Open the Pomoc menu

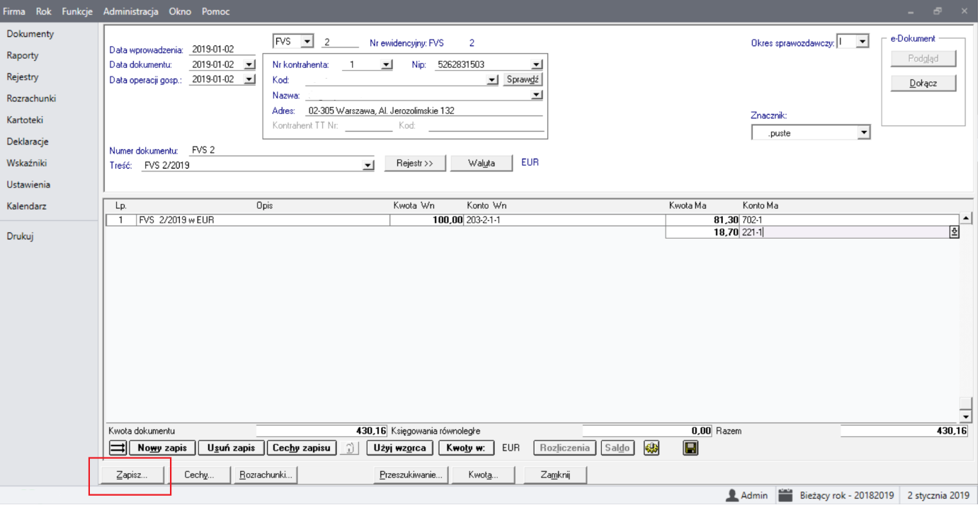(x=216, y=11)
